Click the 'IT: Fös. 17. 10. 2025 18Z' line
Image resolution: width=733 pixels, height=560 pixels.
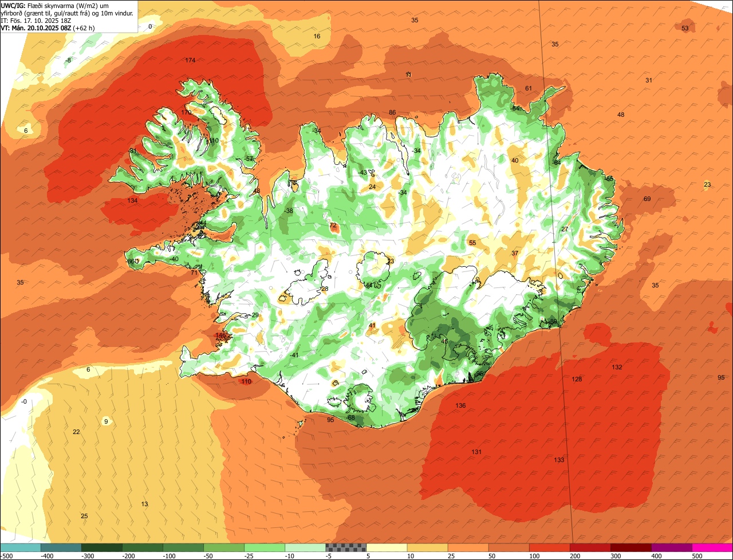click(x=36, y=20)
